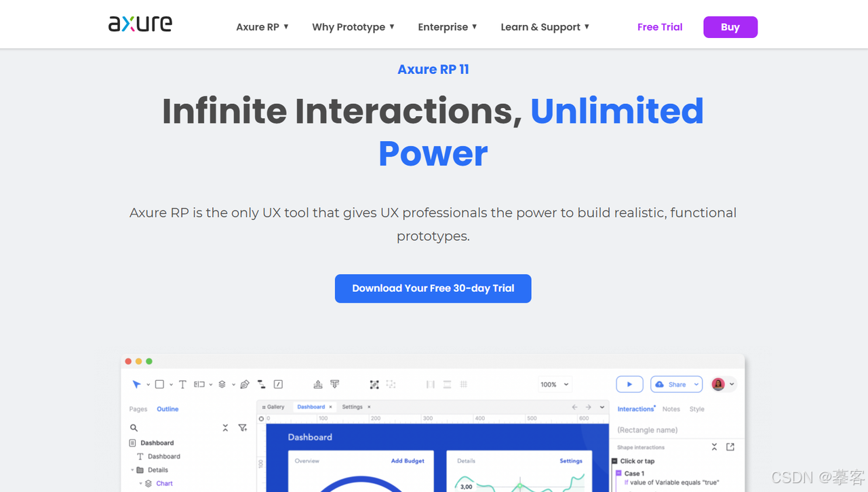Screen dimensions: 868x492
Task: Click Settings link in Details card
Action: (571, 461)
